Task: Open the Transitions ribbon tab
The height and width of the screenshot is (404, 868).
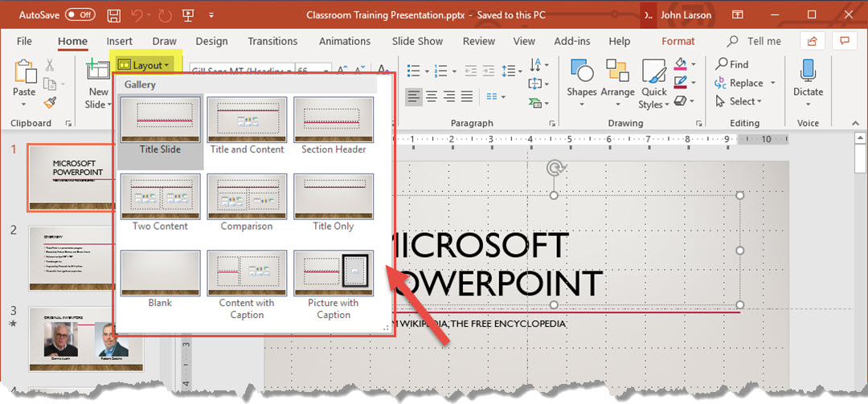Action: [272, 41]
